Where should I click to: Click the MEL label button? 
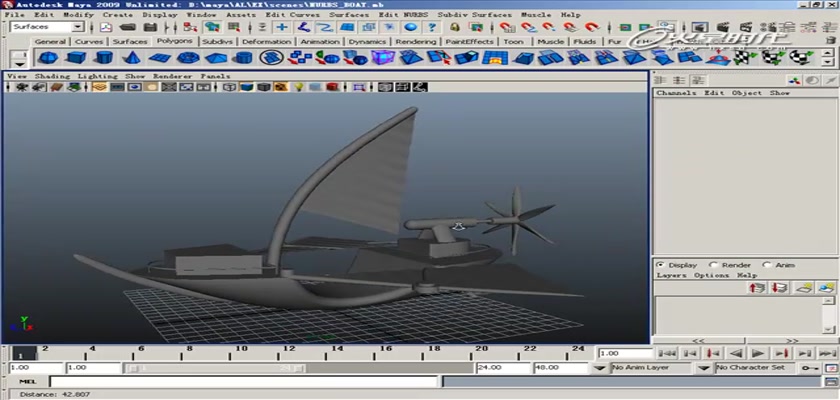point(28,382)
